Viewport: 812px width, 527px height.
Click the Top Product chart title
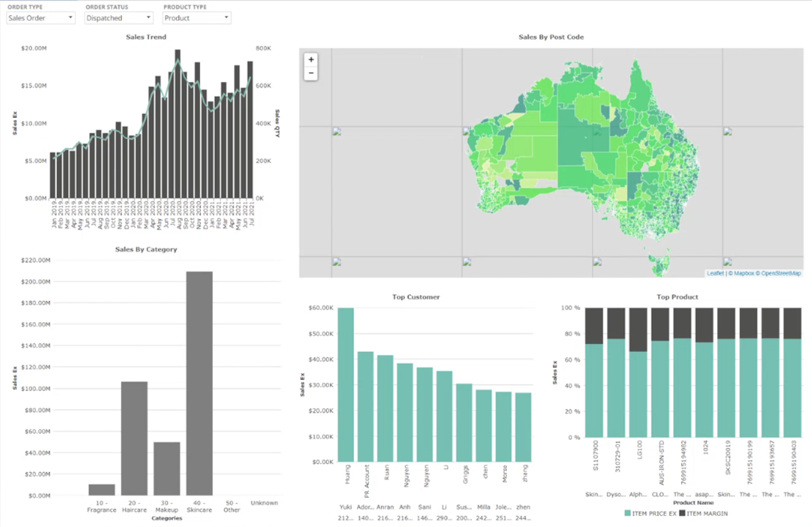click(677, 297)
